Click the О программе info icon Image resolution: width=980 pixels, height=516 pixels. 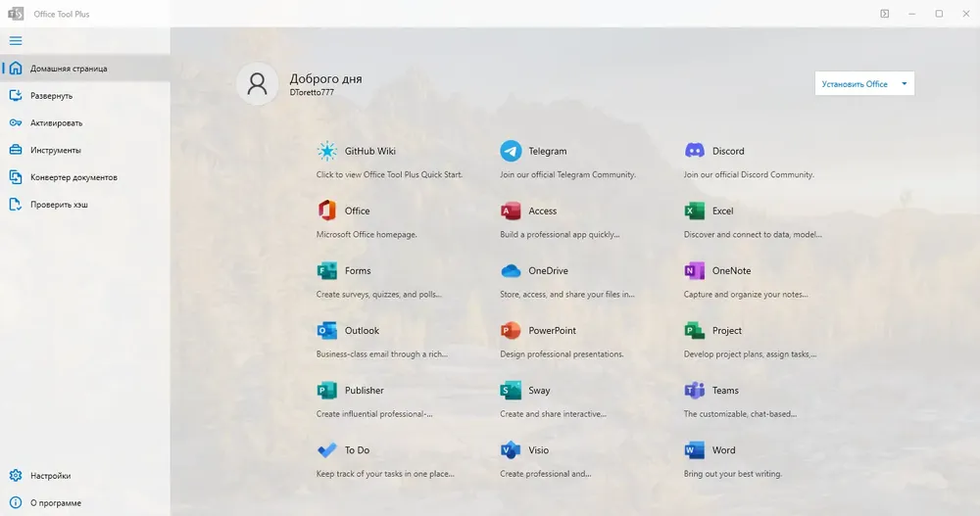[16, 503]
